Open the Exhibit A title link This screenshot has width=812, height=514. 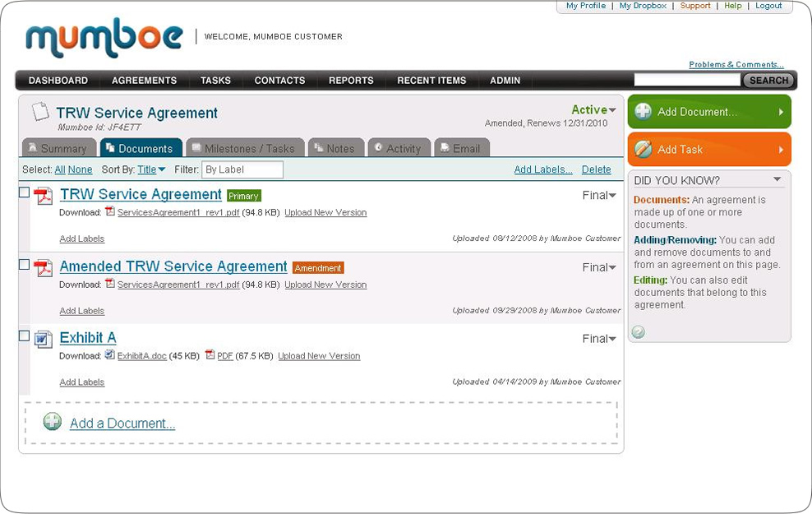[88, 338]
